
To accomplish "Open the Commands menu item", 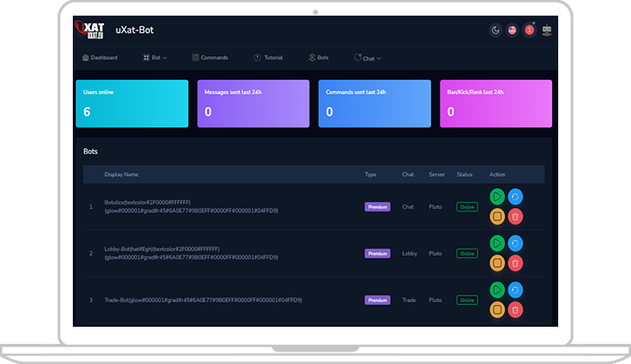I will (210, 57).
